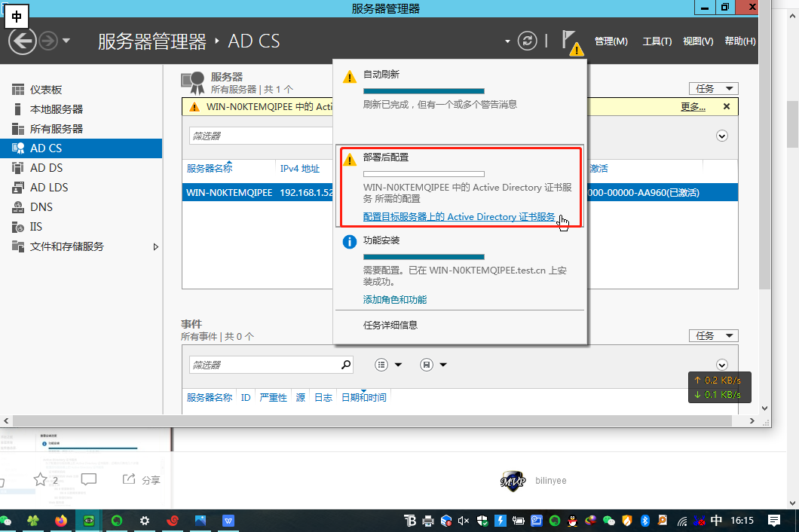Click the DNS role icon
The width and height of the screenshot is (799, 532).
point(18,207)
